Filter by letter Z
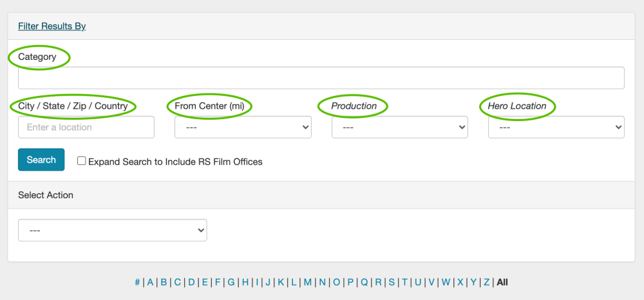 (487, 282)
